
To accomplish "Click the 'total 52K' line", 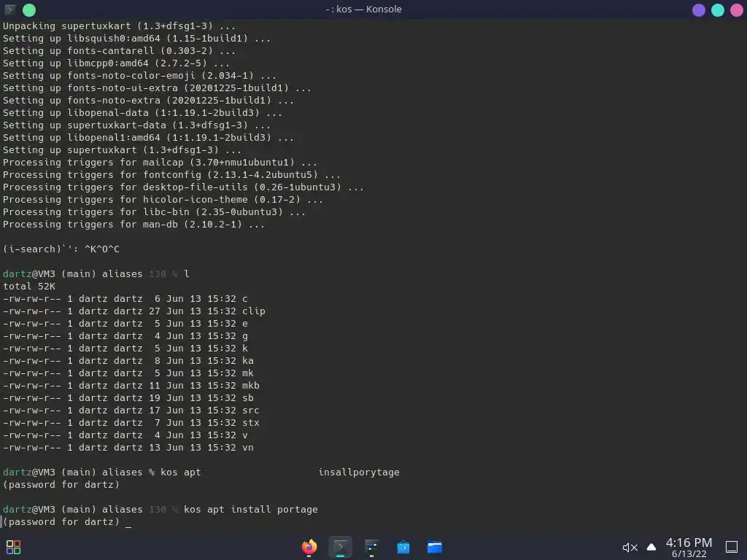I will (x=29, y=286).
